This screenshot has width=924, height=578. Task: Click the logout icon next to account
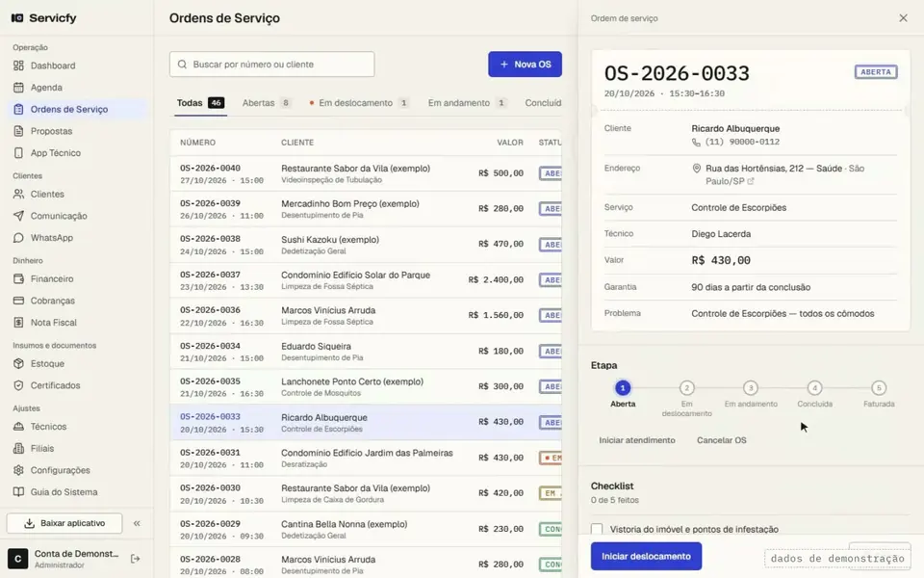pyautogui.click(x=135, y=559)
